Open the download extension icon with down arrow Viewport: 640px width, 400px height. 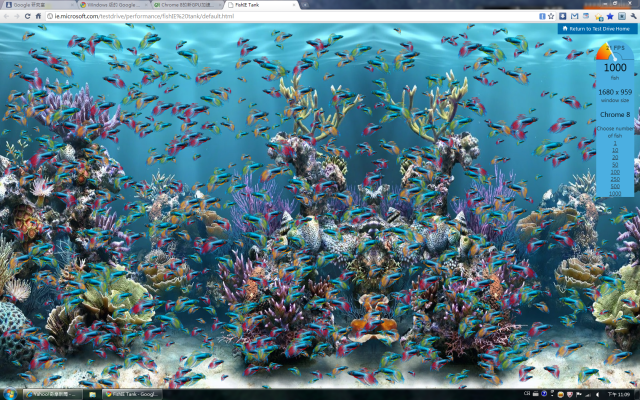tap(562, 16)
